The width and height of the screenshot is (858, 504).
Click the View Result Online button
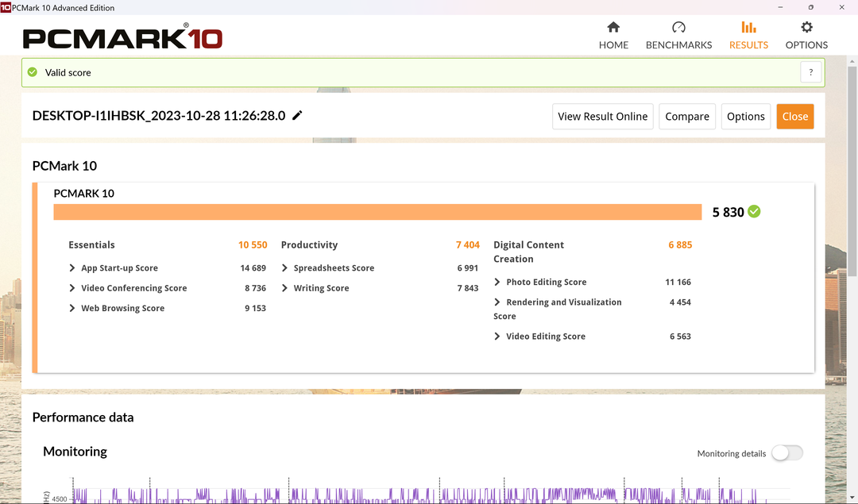click(x=602, y=117)
